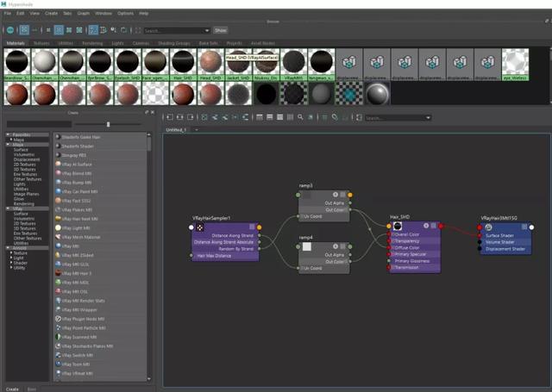Viewport: 552px width, 392px height.
Task: Select Displacement category in Maya tree
Action: (27, 159)
